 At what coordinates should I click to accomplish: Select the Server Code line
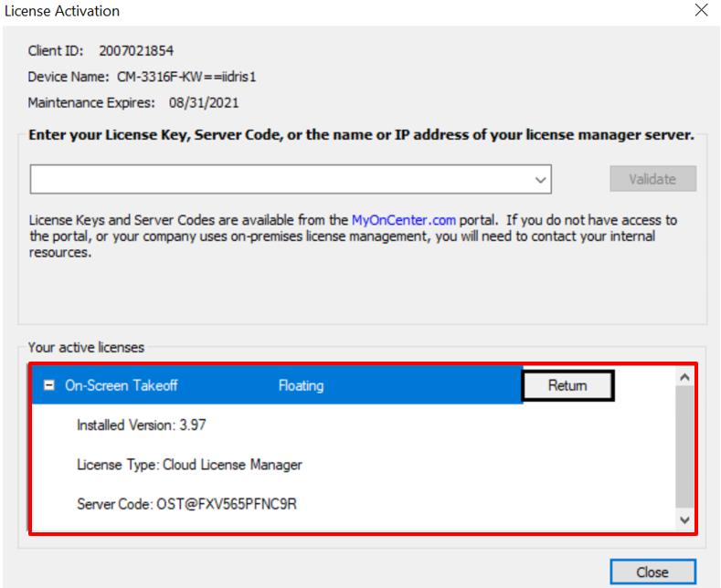pyautogui.click(x=186, y=504)
